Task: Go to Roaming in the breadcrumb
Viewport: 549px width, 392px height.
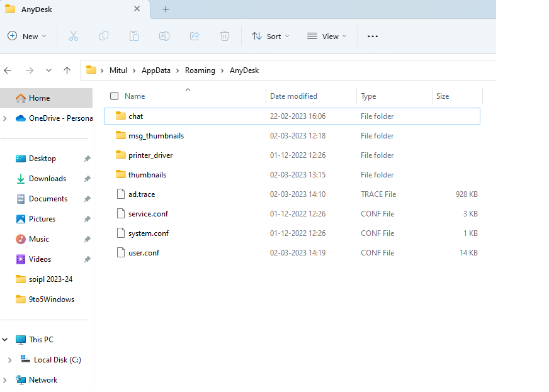Action: click(x=200, y=70)
